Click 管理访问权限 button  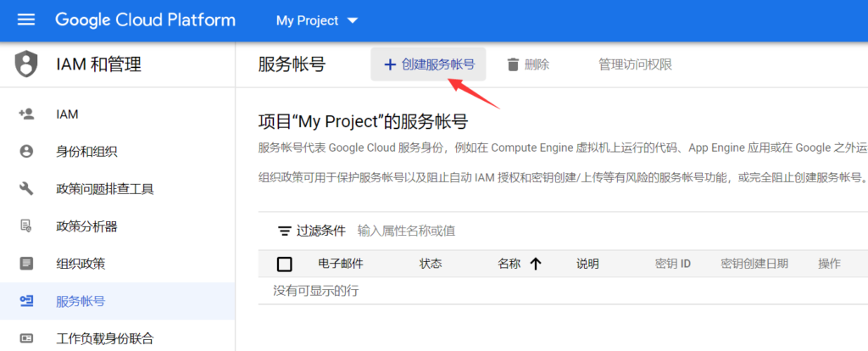point(635,64)
